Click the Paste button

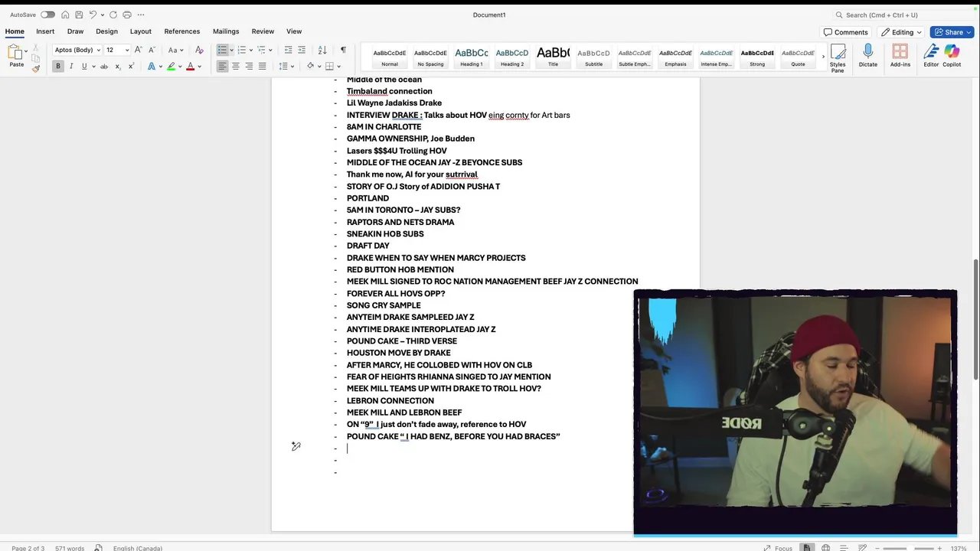16,56
